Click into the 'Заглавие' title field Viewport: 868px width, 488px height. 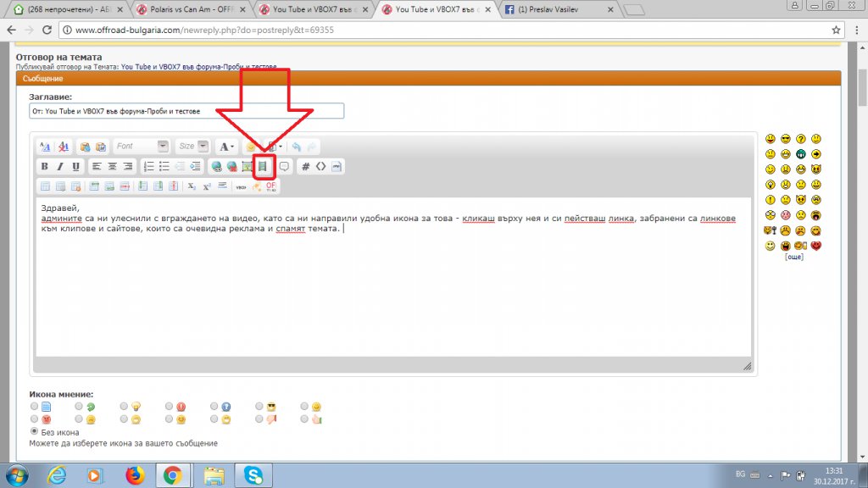point(186,111)
